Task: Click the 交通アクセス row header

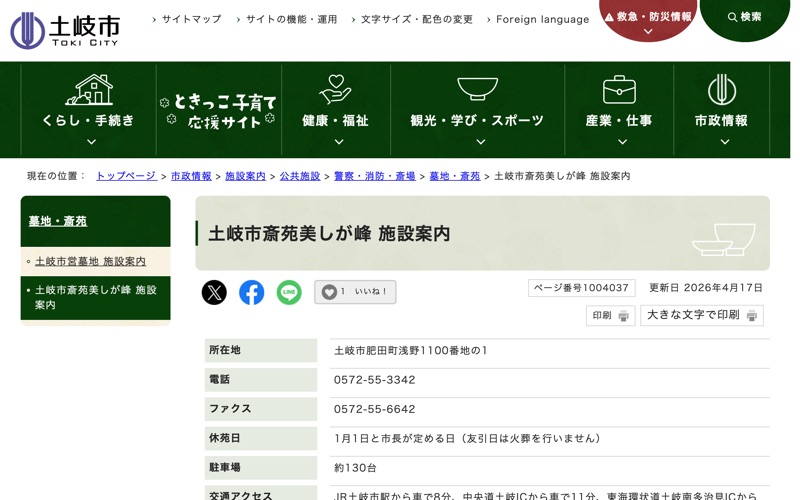Action: pos(261,493)
